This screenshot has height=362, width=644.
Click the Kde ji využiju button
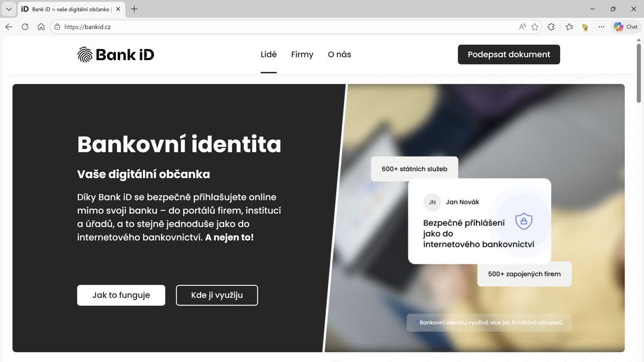(217, 295)
